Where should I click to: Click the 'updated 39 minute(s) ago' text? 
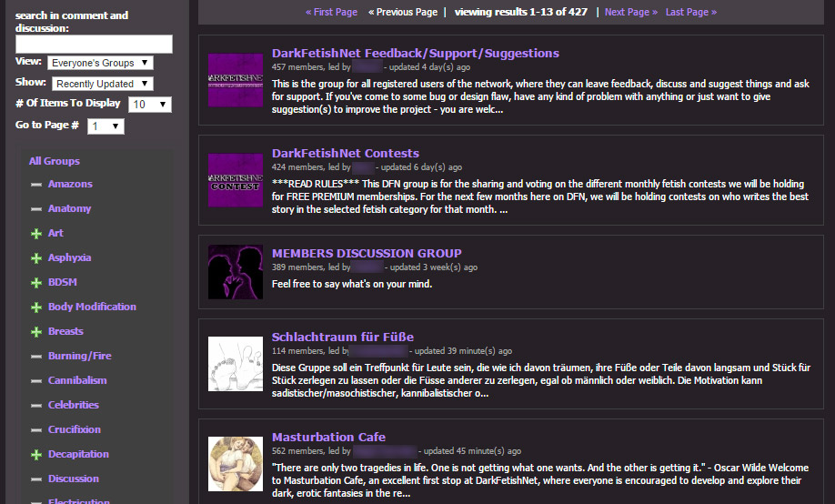tap(463, 351)
